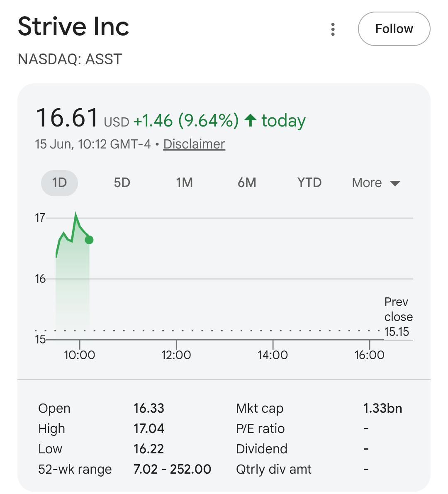The image size is (448, 494).
Task: Click the 52-wk range value
Action: [172, 469]
